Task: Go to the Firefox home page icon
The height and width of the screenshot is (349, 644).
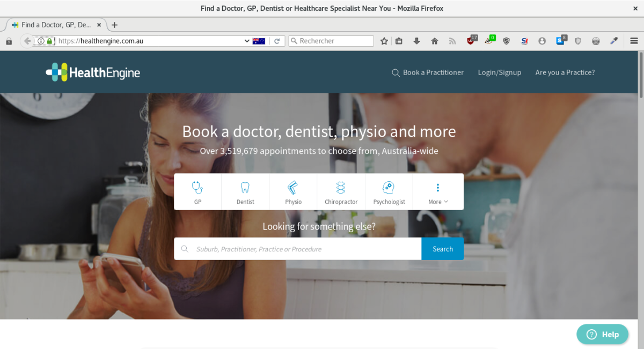Action: [x=435, y=41]
